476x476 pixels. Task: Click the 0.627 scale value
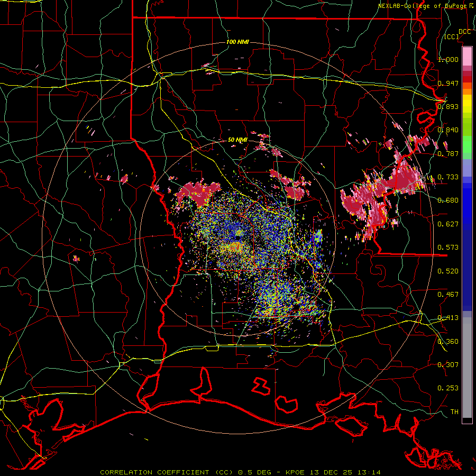click(x=448, y=224)
